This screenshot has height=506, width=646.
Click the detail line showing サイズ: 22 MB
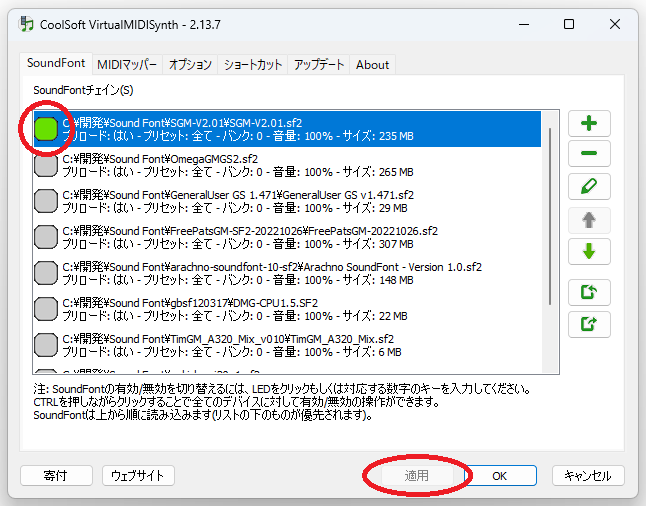click(235, 316)
